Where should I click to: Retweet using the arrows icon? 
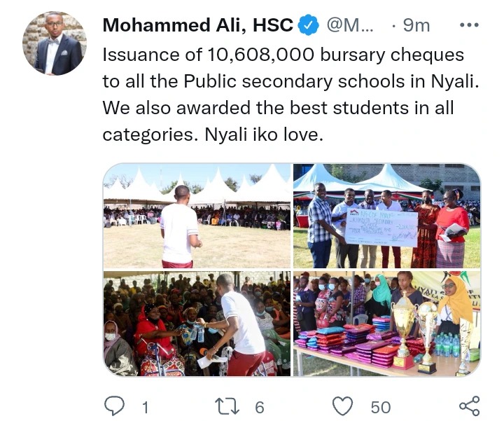[227, 406]
